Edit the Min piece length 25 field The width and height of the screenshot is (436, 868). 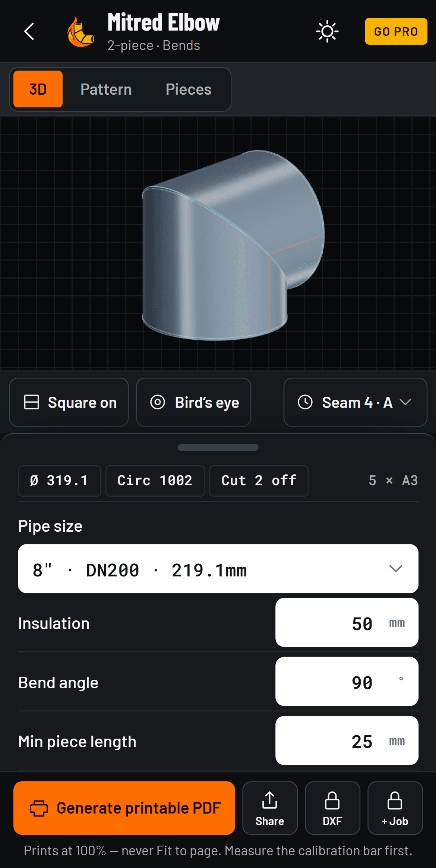347,740
